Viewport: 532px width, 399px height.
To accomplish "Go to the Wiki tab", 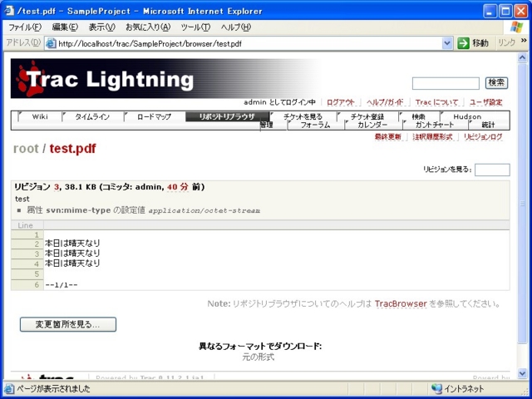I will [40, 116].
